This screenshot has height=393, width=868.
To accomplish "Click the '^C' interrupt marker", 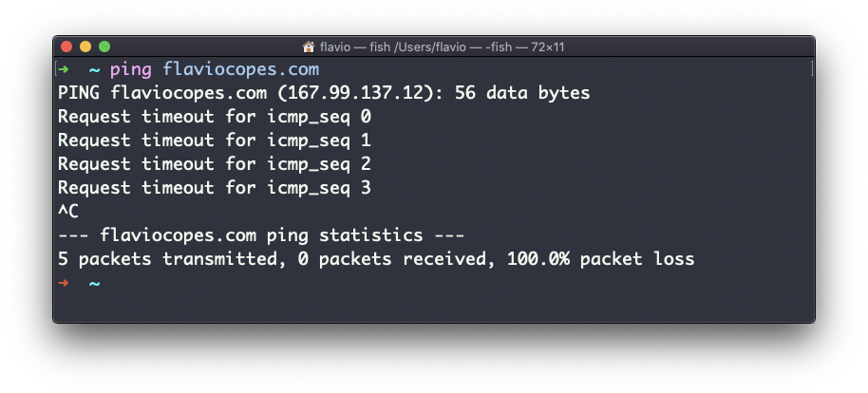I will 68,212.
